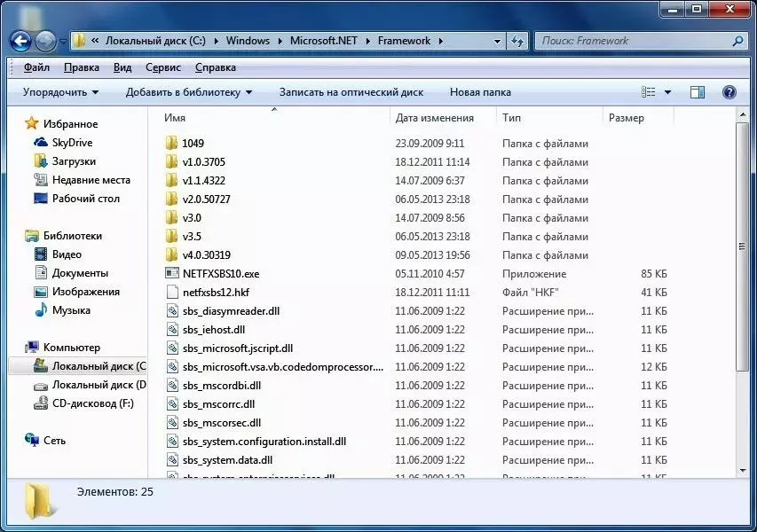This screenshot has width=757, height=532.
Task: Navigate to Windows in the address bar
Action: [248, 41]
